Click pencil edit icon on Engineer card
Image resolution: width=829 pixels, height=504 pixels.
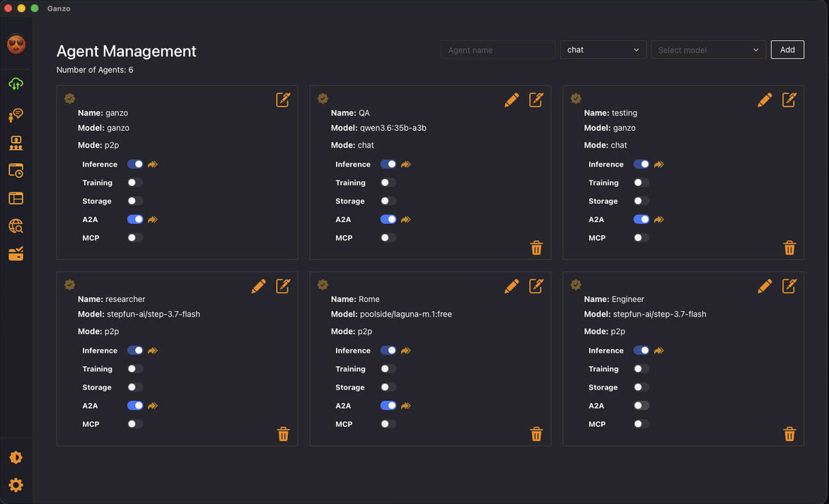[x=765, y=286]
